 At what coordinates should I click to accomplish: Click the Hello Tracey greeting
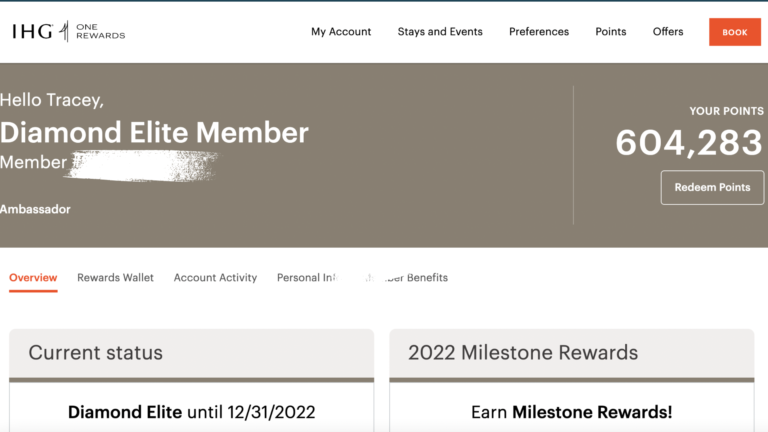[x=52, y=100]
